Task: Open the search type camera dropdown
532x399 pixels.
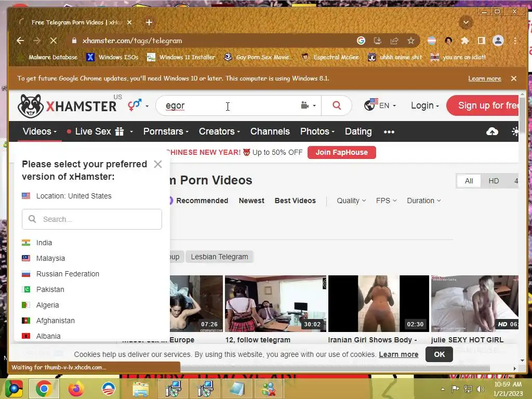Action: pyautogui.click(x=308, y=105)
